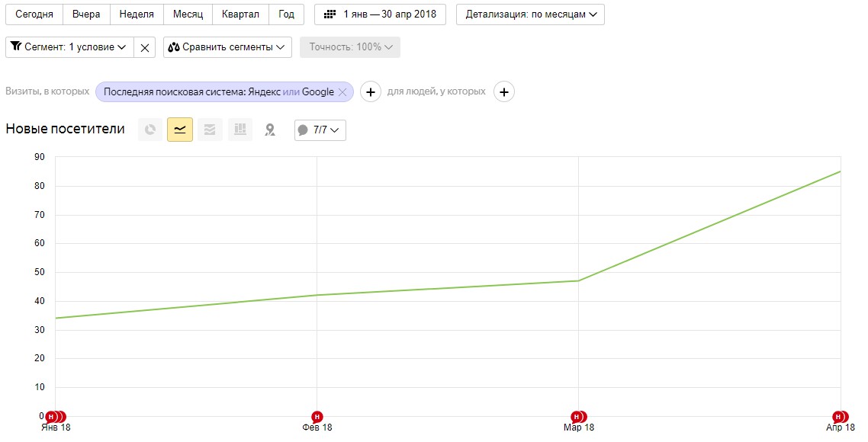Open the Сегмент: 1 условие dropdown
Viewport: 868px width, 442px height.
[x=69, y=47]
